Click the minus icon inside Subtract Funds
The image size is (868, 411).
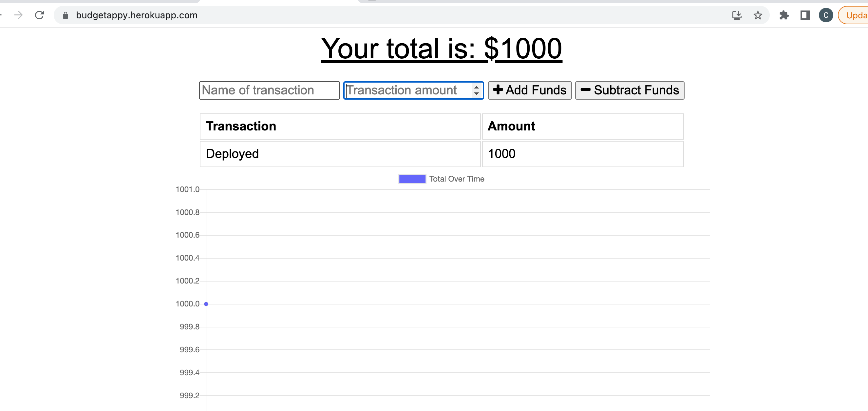click(x=586, y=90)
